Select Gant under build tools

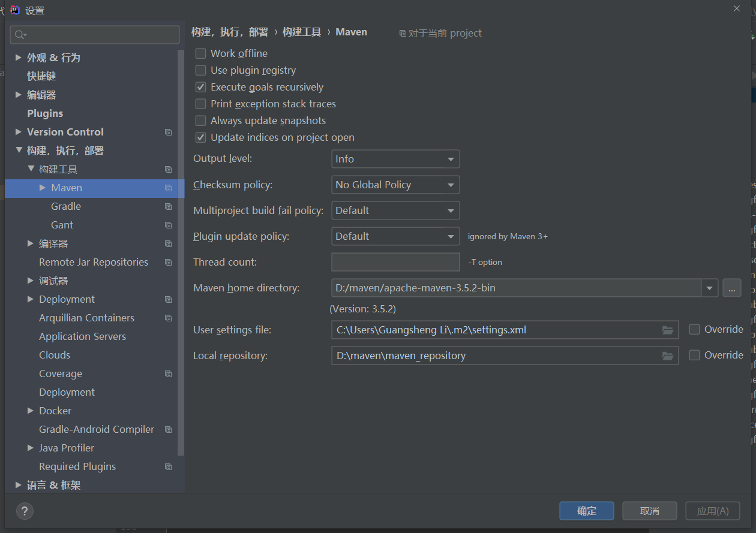(62, 225)
